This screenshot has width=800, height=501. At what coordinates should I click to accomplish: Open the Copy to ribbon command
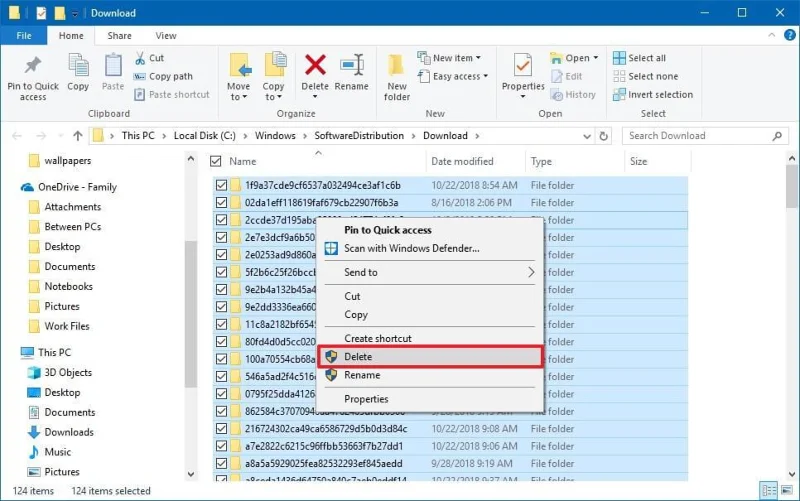point(274,77)
